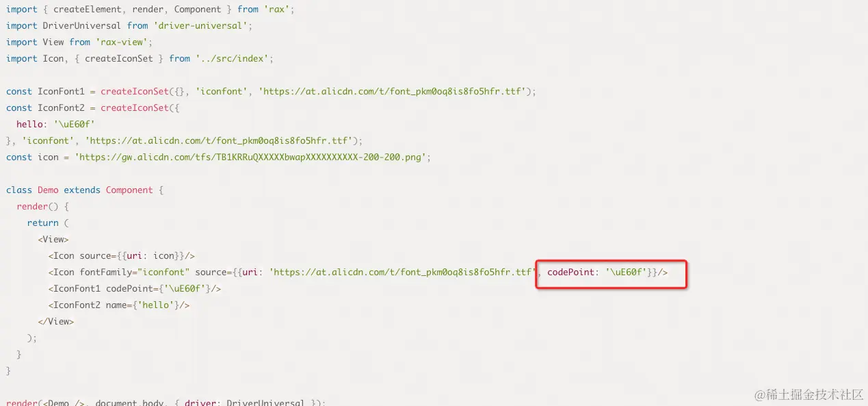This screenshot has height=406, width=868.
Task: Click createIconSet in the import line
Action: [119, 59]
